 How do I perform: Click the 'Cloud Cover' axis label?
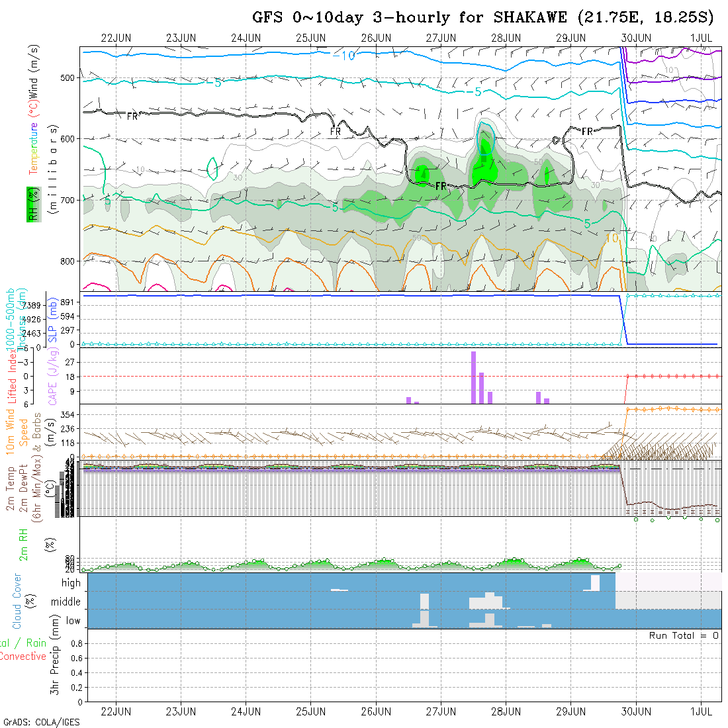tap(17, 601)
